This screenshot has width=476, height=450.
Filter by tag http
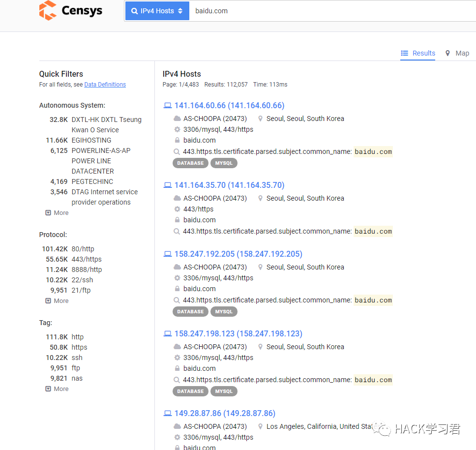point(77,337)
